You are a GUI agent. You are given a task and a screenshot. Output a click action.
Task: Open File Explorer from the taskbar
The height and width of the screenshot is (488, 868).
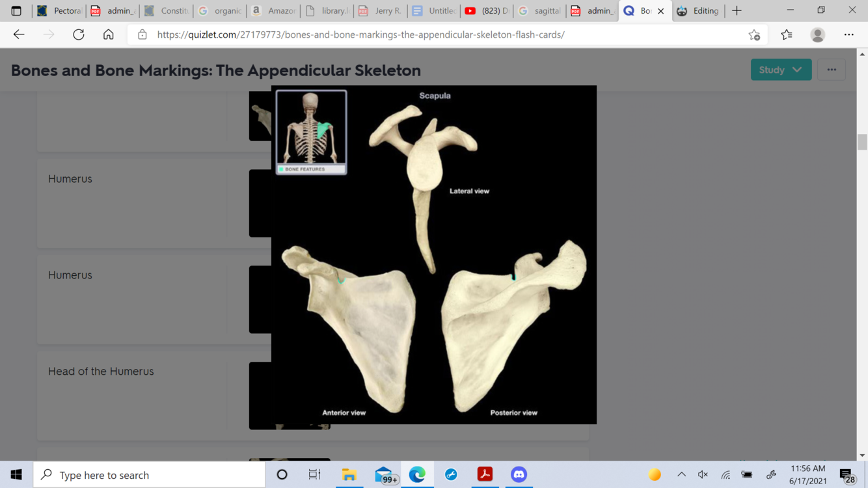pos(349,475)
